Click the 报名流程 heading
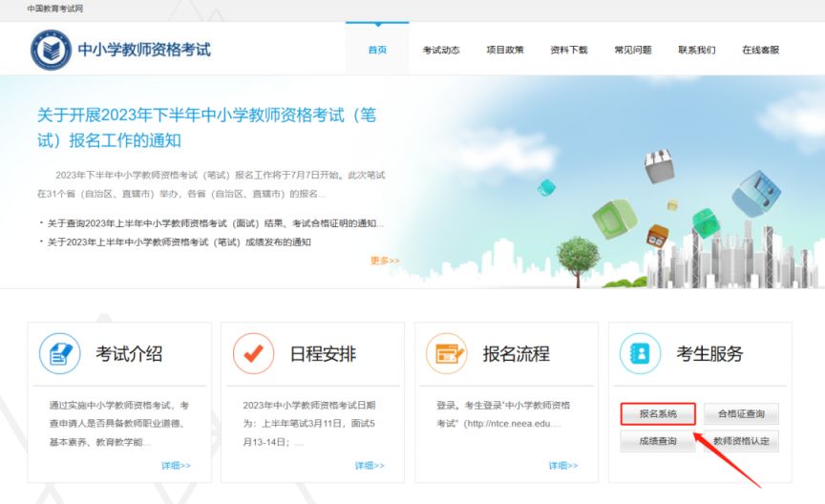 (x=517, y=353)
